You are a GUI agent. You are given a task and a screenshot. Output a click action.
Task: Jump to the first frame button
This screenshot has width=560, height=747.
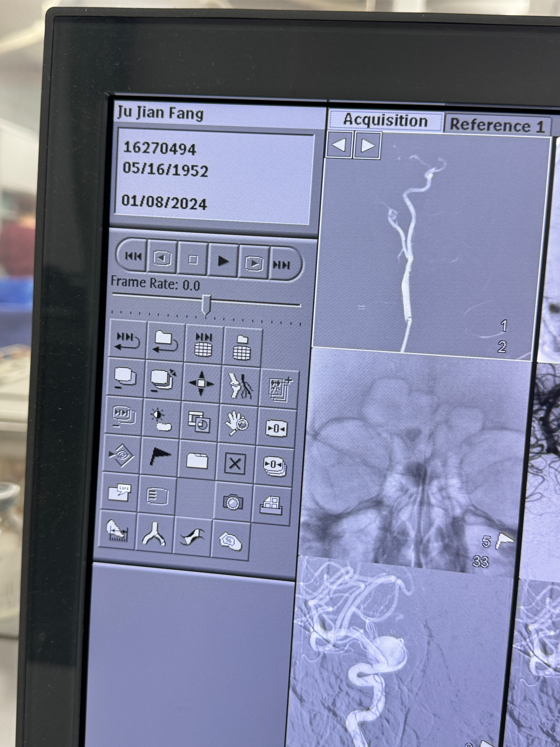[133, 256]
